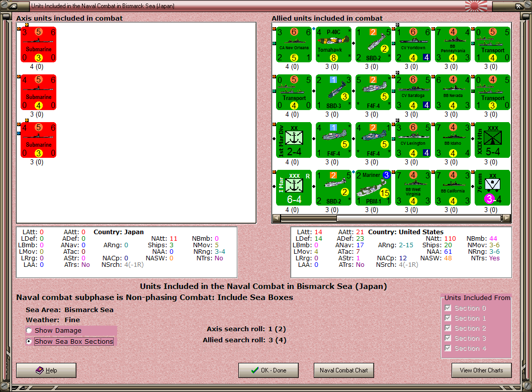Select the 76 mm artillery unit
The height and width of the screenshot is (392, 532).
(492, 188)
